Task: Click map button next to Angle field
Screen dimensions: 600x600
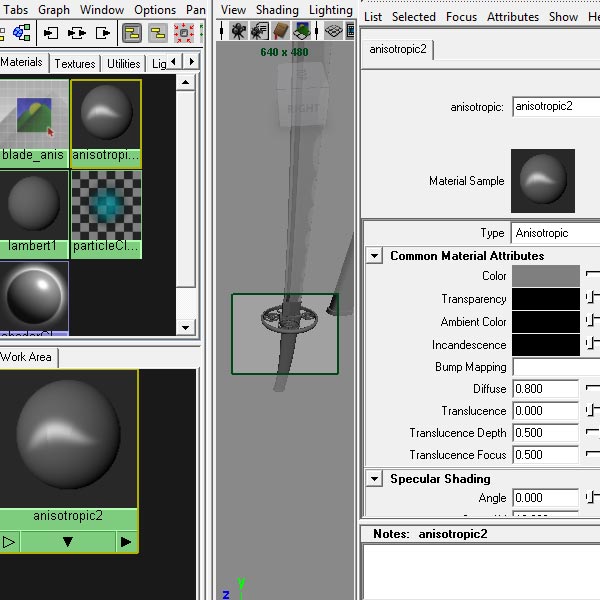Action: 592,497
